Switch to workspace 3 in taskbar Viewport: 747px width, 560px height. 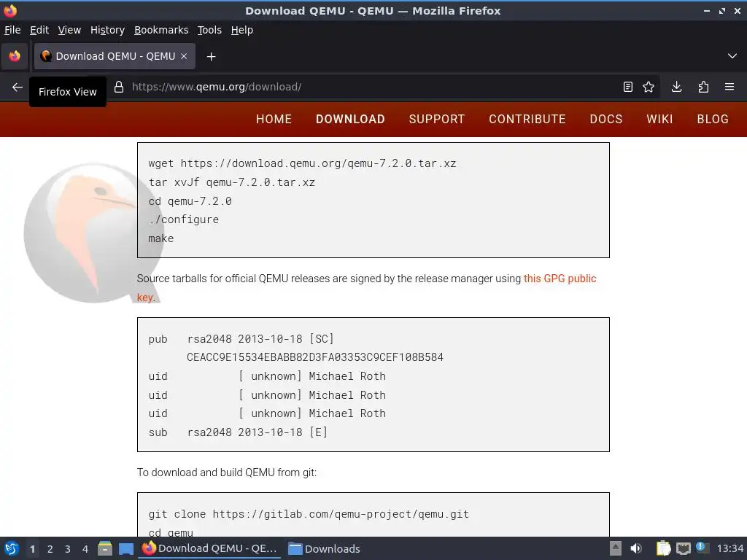[x=68, y=549]
